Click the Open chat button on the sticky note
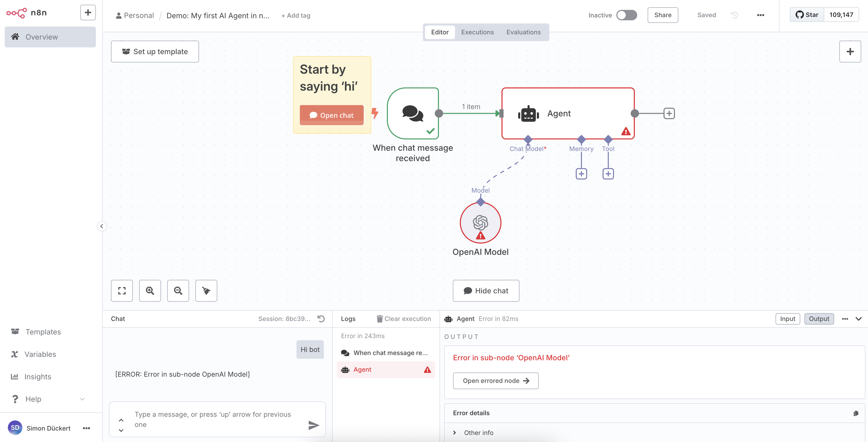Viewport: 868px width, 442px height. 332,115
